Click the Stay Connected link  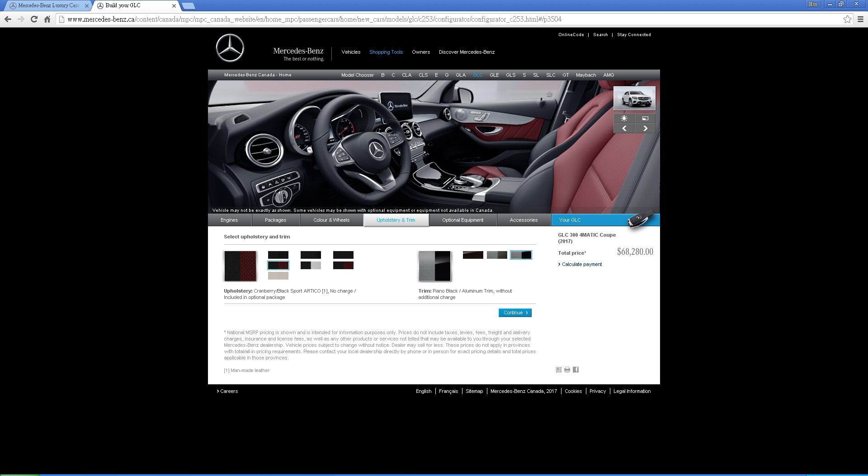[x=634, y=35]
